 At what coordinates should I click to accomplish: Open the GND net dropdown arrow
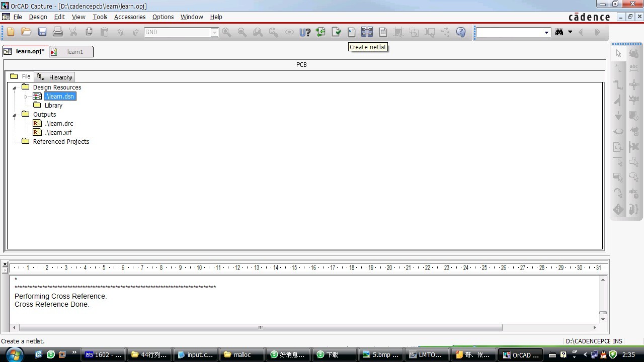pyautogui.click(x=215, y=32)
